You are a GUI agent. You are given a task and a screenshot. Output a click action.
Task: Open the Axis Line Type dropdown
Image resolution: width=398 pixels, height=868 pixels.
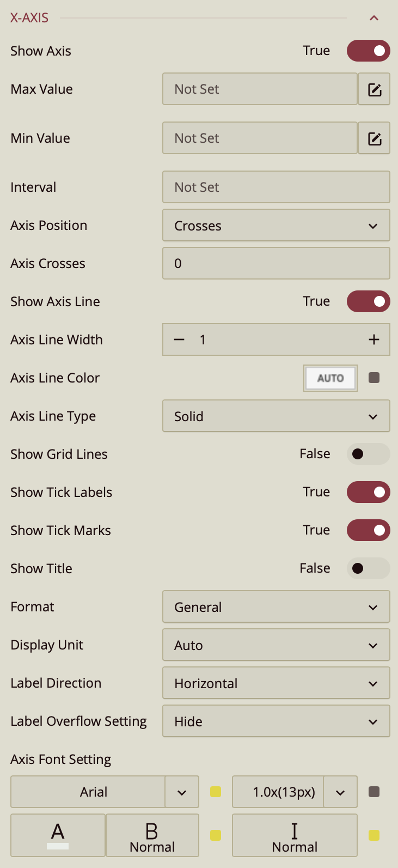pos(276,416)
